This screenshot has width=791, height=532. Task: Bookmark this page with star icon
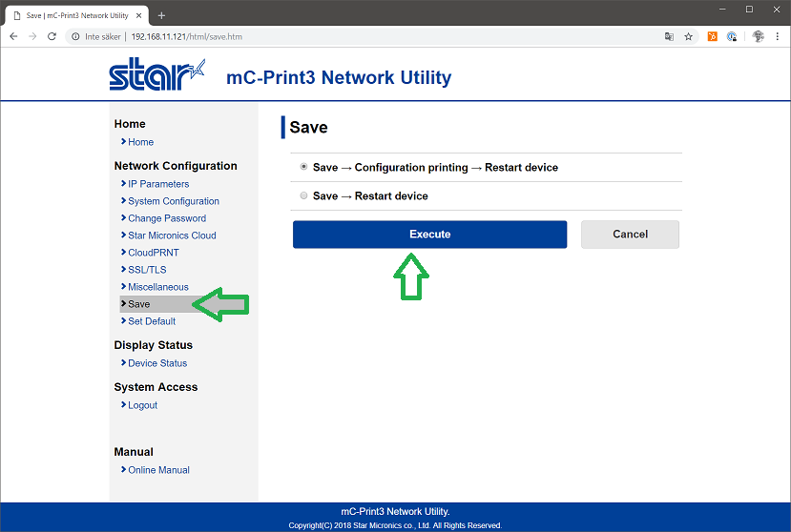(x=688, y=36)
